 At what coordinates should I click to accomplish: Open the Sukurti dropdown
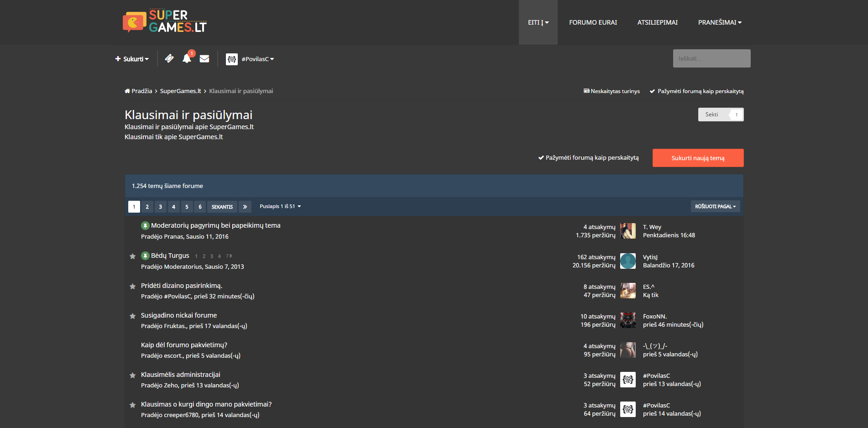(x=132, y=59)
